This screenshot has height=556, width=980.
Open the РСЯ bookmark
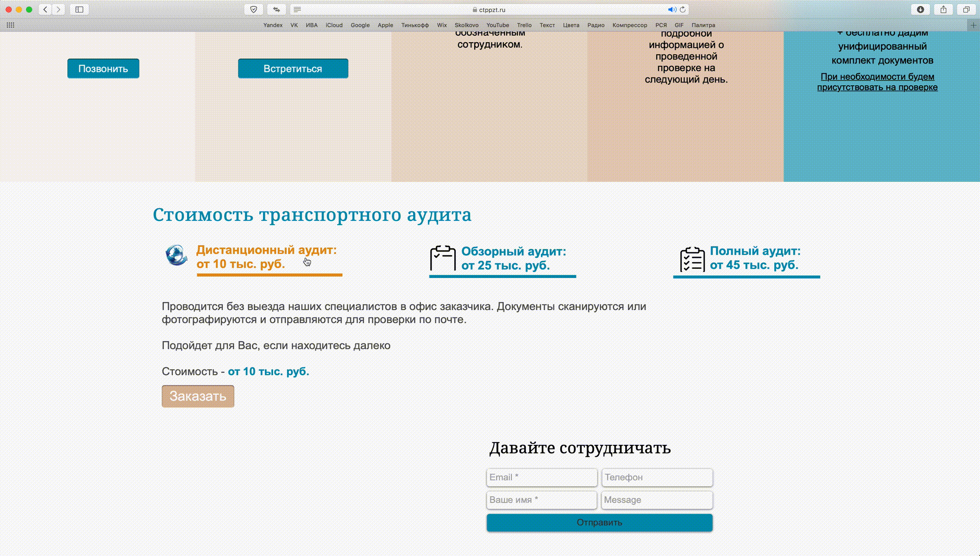[661, 25]
